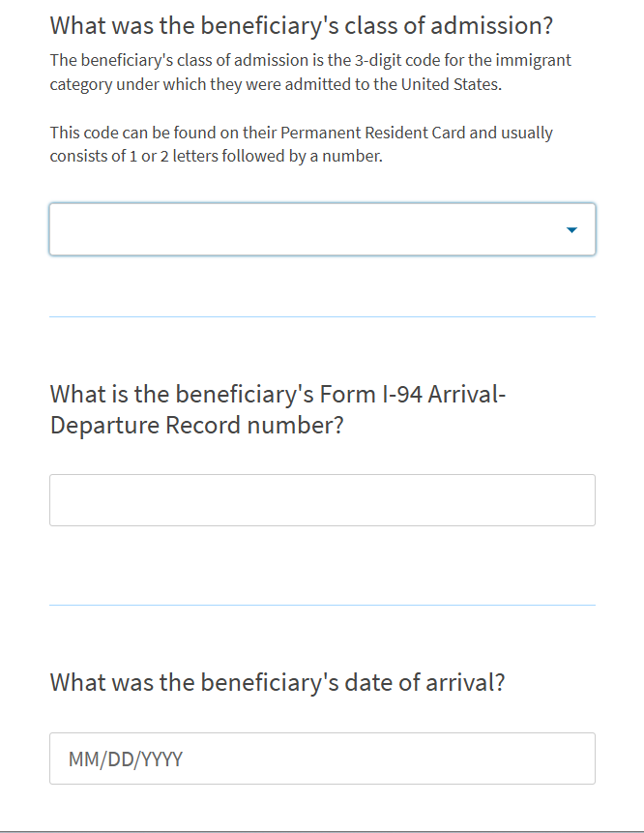
Task: Click the words "United States" in description
Action: (x=451, y=84)
